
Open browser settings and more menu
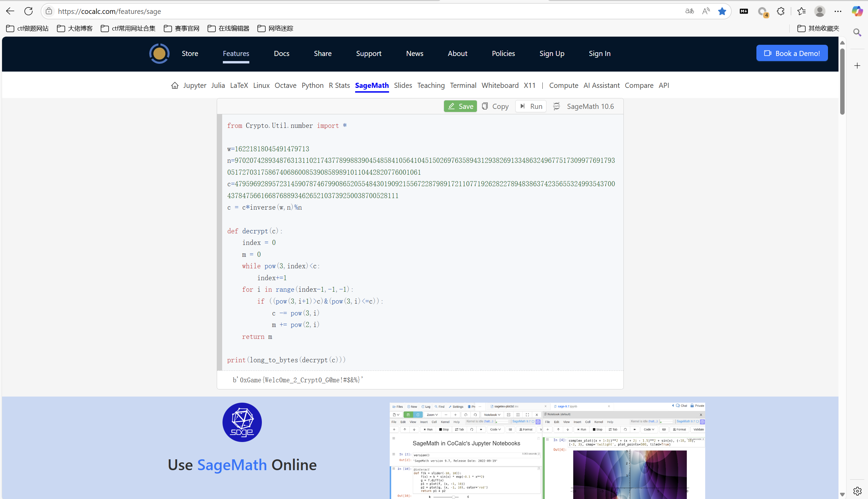838,11
